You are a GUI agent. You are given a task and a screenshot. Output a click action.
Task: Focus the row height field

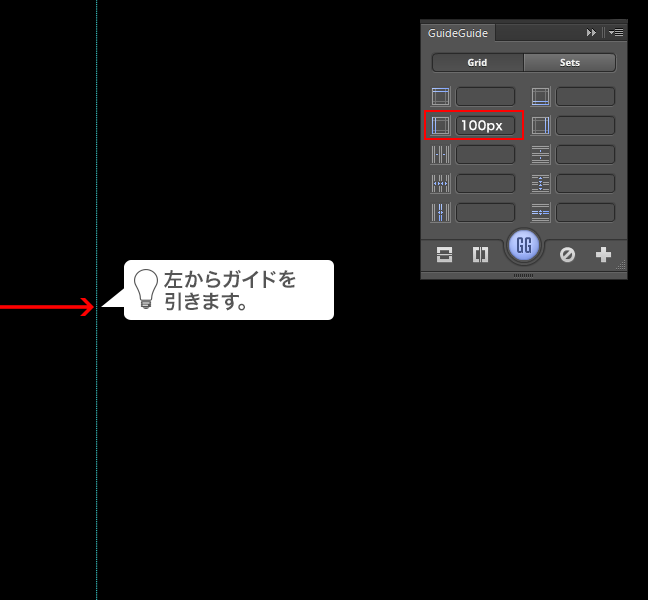point(585,183)
